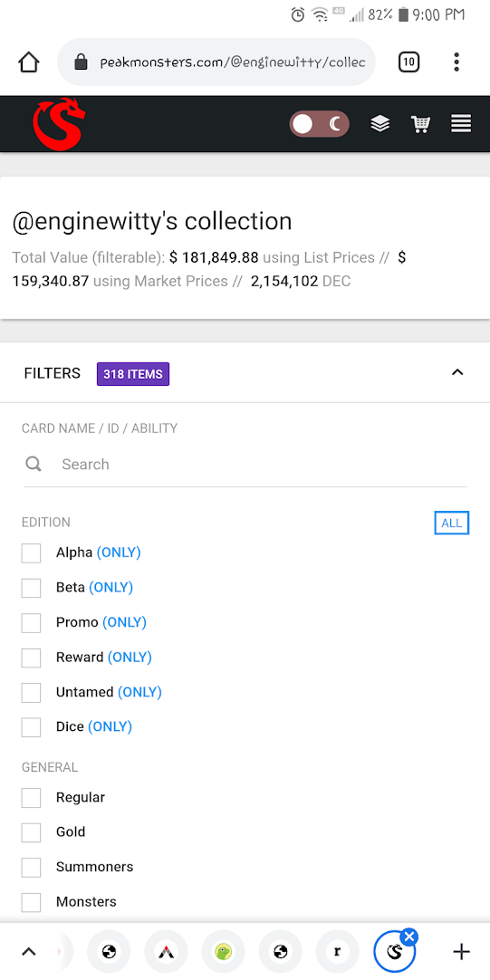
Task: Switch to the tab with letter r
Action: pyautogui.click(x=338, y=952)
